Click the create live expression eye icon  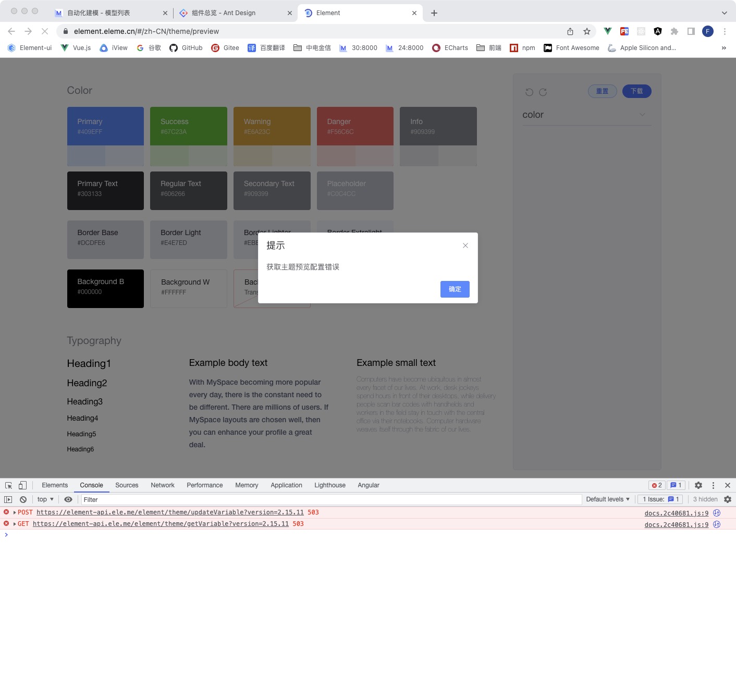(x=68, y=499)
